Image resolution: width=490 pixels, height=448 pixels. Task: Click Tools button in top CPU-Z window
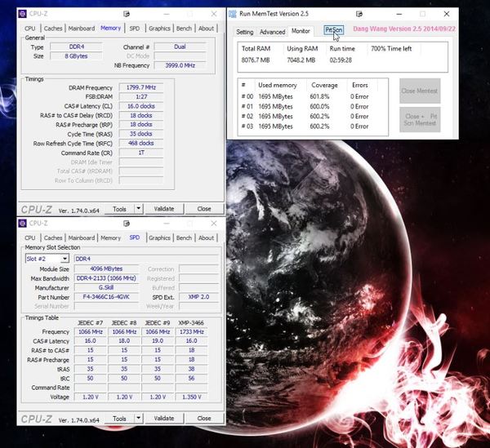(x=119, y=209)
